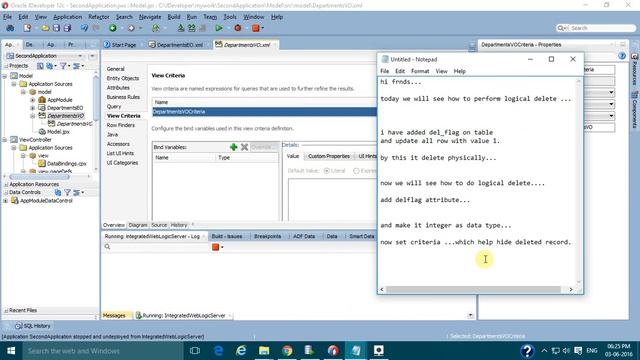Viewport: 640px width, 360px height.
Task: Click the red stop icon in log panel
Action: coord(216,247)
